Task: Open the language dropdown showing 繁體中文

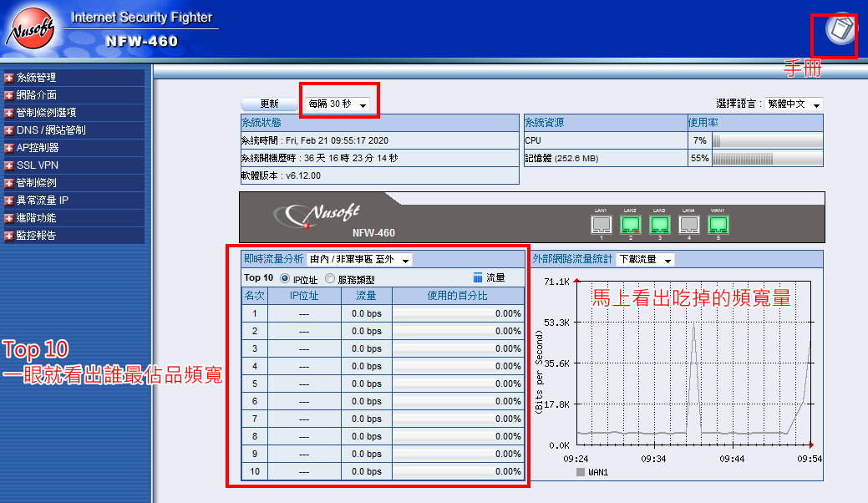Action: tap(793, 104)
